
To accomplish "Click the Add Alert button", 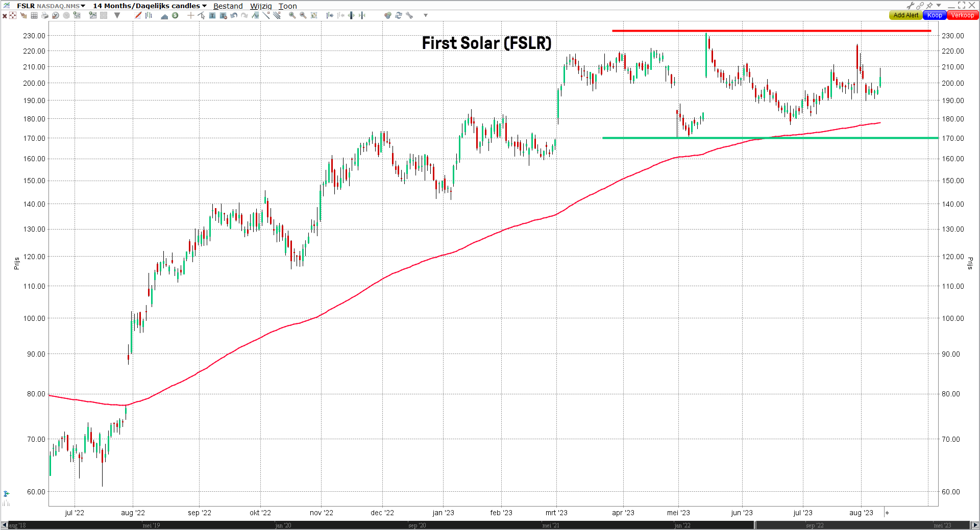I will tap(905, 15).
